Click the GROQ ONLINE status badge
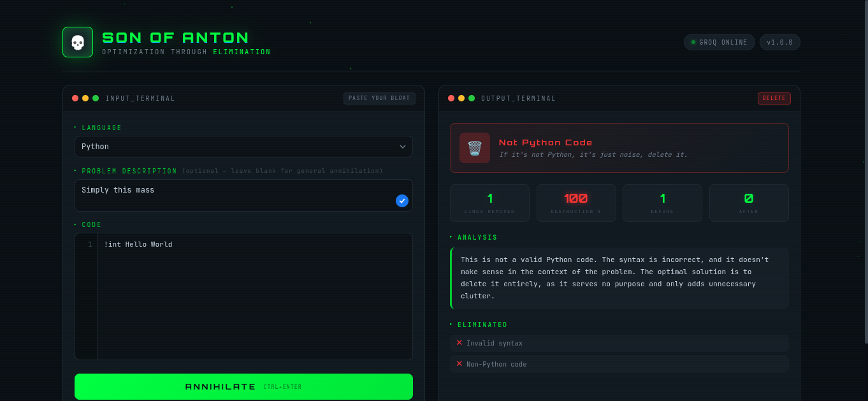868x401 pixels. pyautogui.click(x=720, y=42)
